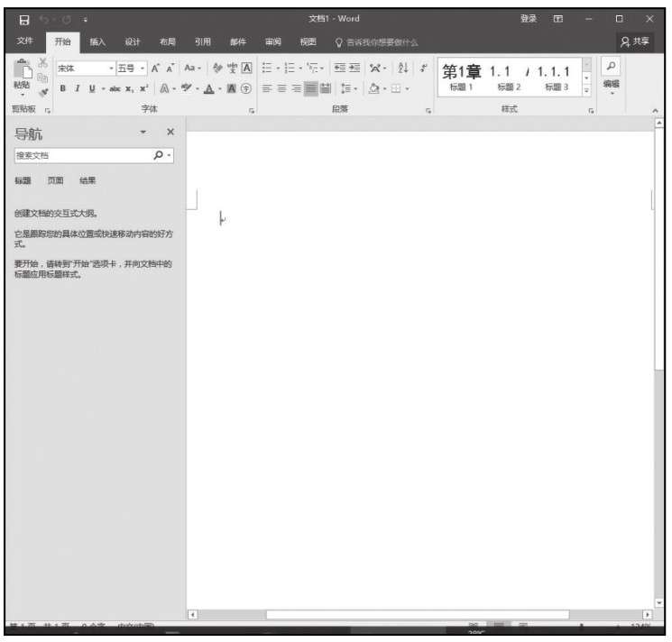Toggle Underline formatting
672x642 pixels.
click(91, 88)
